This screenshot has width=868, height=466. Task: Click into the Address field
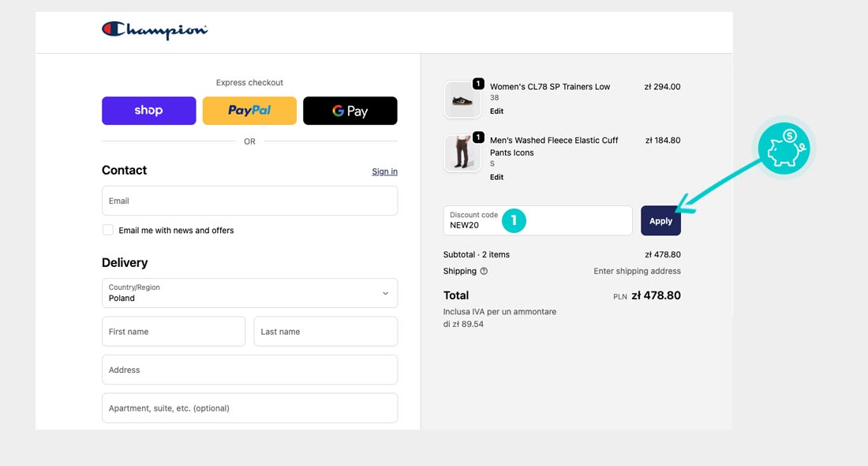pyautogui.click(x=249, y=370)
